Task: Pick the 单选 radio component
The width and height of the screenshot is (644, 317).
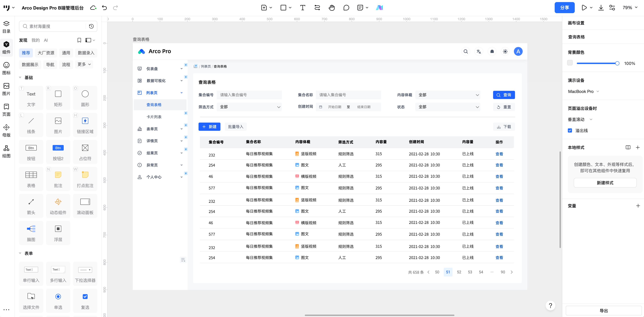Action: click(x=58, y=301)
